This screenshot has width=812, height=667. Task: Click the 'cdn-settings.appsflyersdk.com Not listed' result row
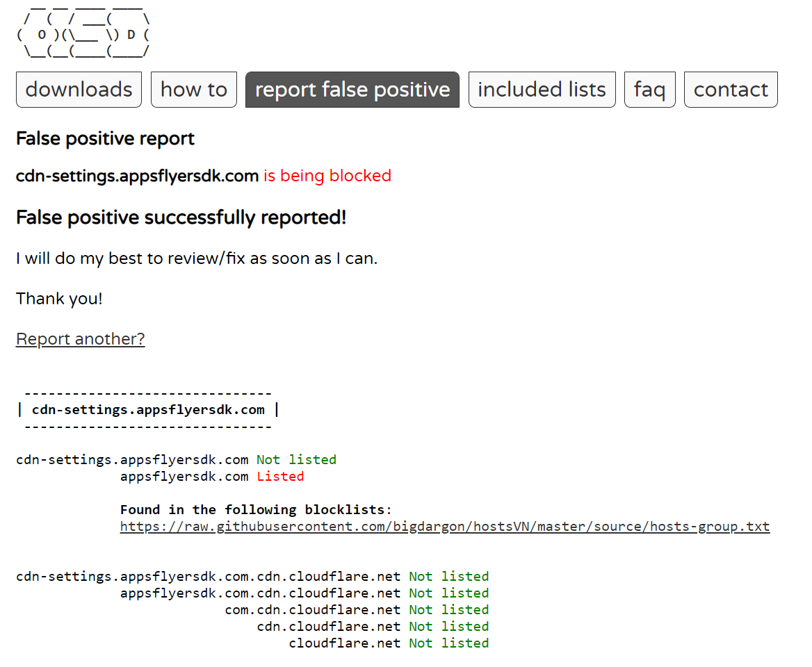point(176,459)
